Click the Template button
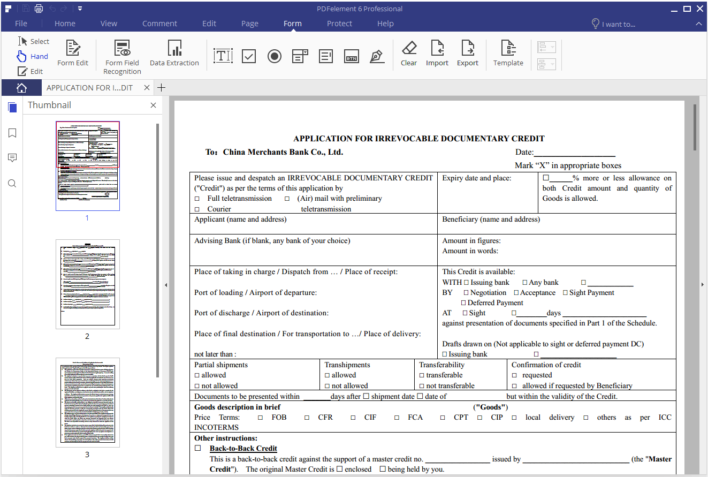 pyautogui.click(x=508, y=53)
